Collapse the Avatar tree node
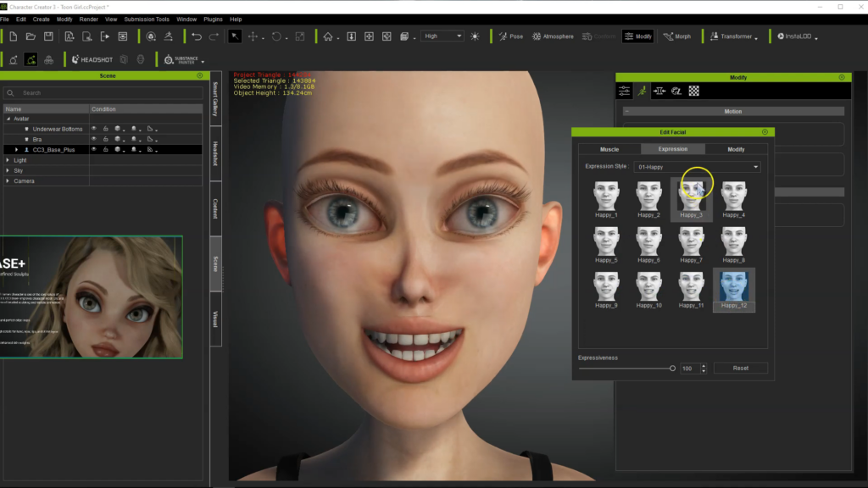The width and height of the screenshot is (868, 488). tap(8, 119)
